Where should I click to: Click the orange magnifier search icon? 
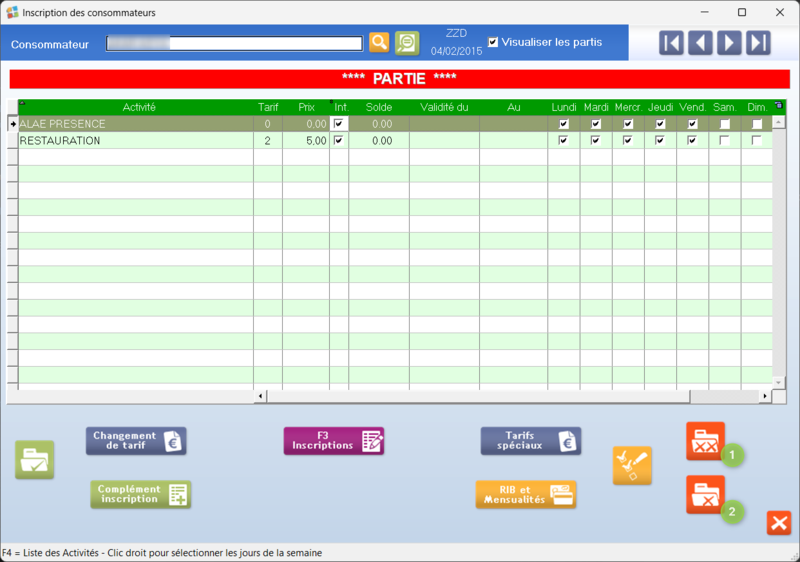(379, 42)
